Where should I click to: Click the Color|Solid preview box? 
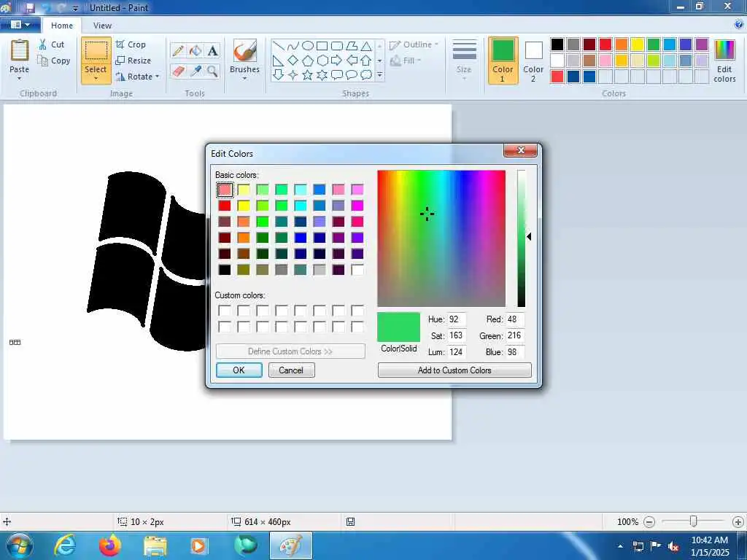tap(398, 327)
